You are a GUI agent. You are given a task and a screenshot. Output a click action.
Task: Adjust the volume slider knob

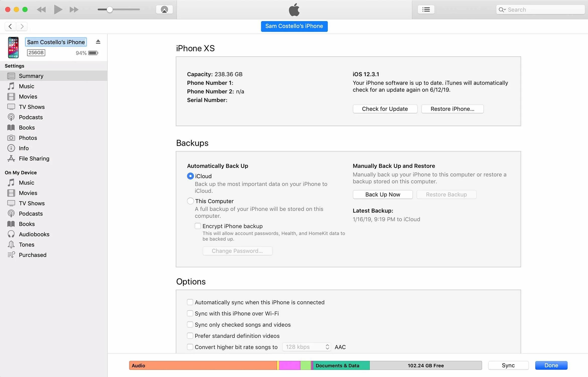tap(110, 10)
